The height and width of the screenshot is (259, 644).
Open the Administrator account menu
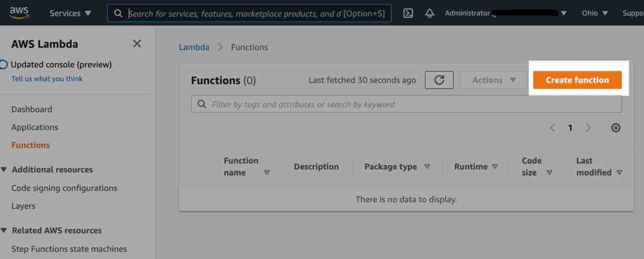click(506, 13)
